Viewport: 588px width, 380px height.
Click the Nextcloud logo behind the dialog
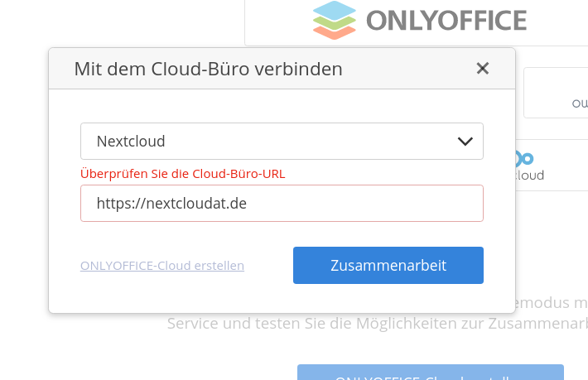(x=525, y=158)
